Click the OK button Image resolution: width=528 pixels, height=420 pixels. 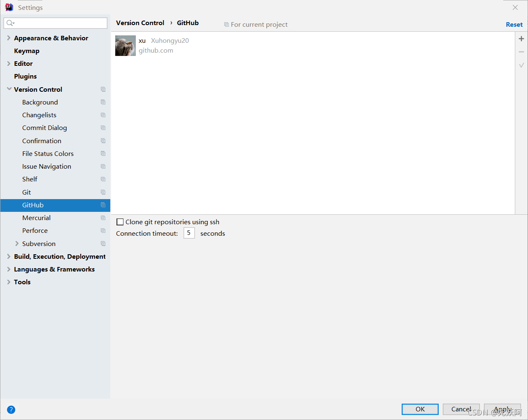[420, 409]
